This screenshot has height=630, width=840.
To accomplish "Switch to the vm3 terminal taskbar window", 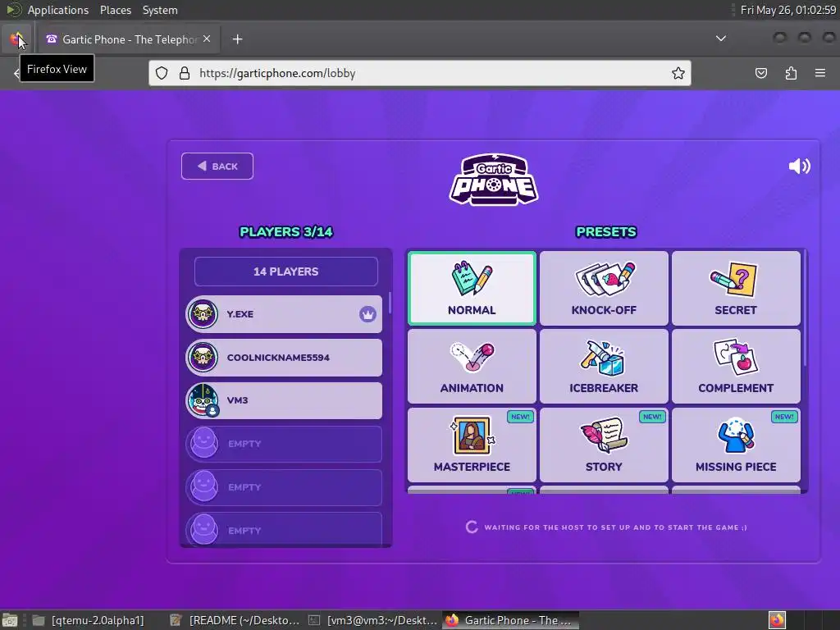I will [x=373, y=620].
